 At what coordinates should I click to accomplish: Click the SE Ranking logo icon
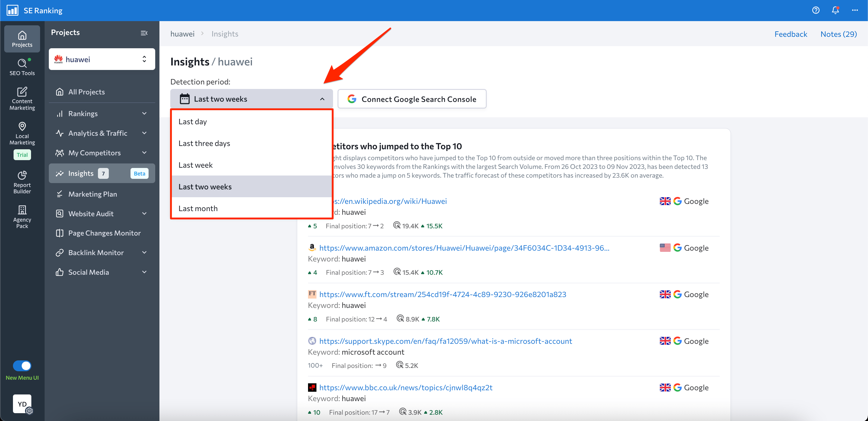click(13, 10)
